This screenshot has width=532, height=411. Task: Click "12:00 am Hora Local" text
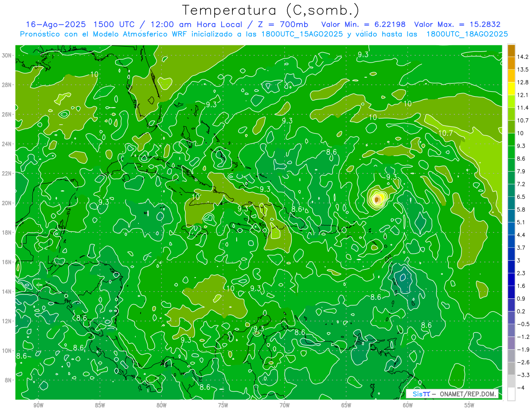click(197, 24)
